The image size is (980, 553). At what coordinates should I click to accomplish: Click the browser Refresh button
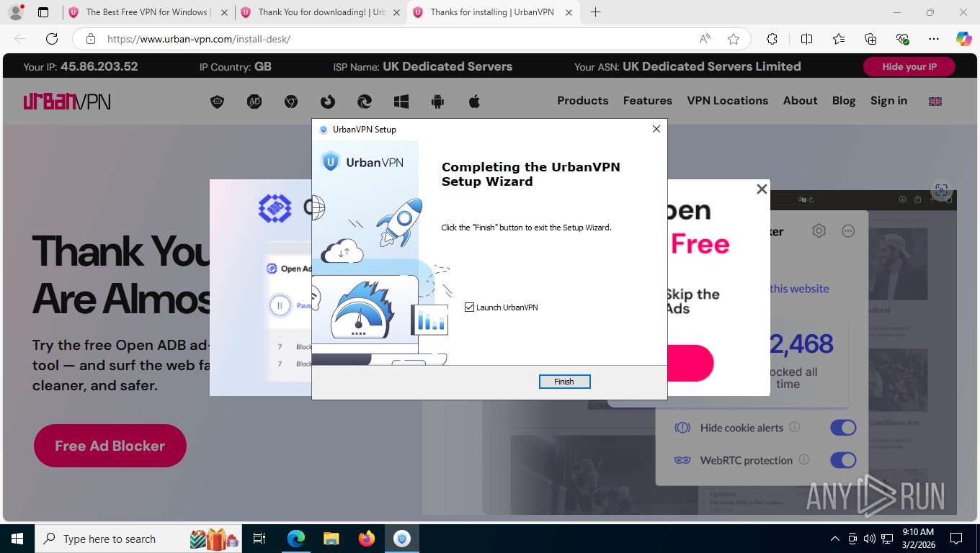[52, 39]
